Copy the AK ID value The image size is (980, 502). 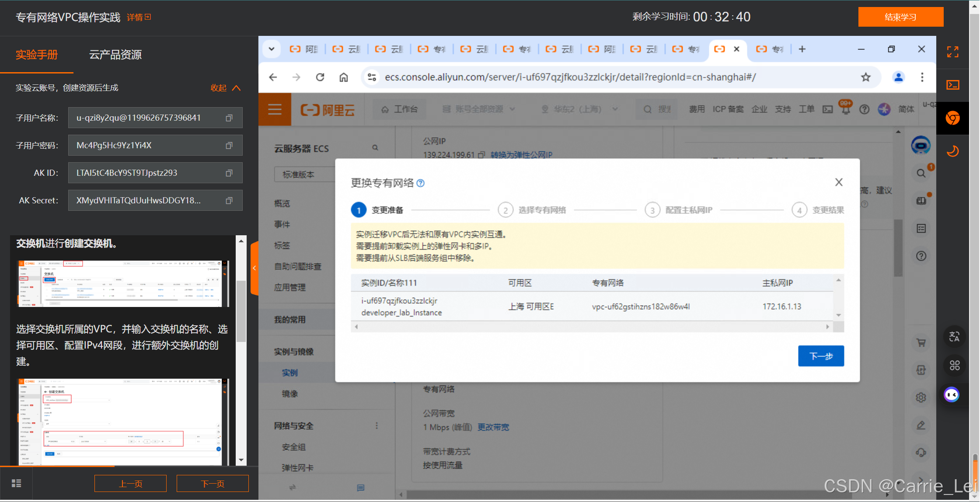click(229, 173)
